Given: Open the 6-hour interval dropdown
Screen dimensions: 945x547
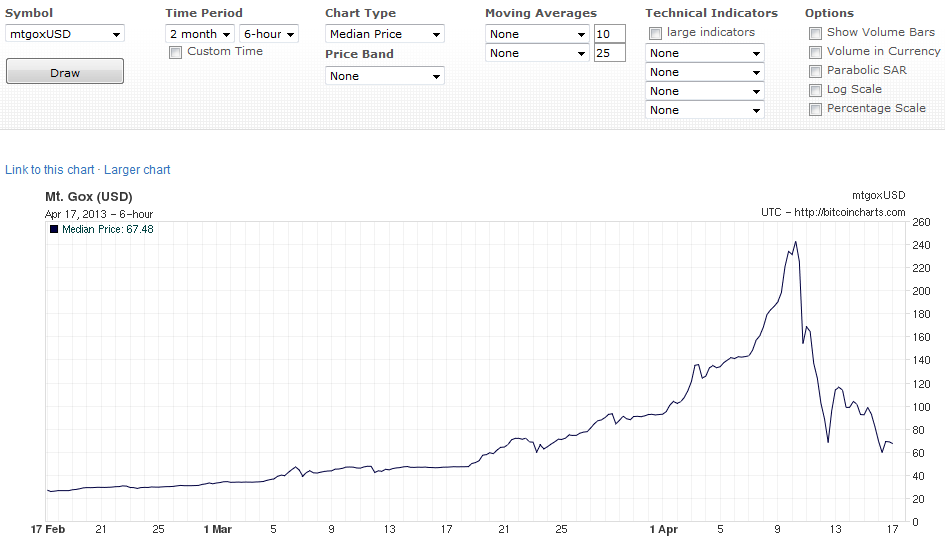Looking at the screenshot, I should 269,34.
